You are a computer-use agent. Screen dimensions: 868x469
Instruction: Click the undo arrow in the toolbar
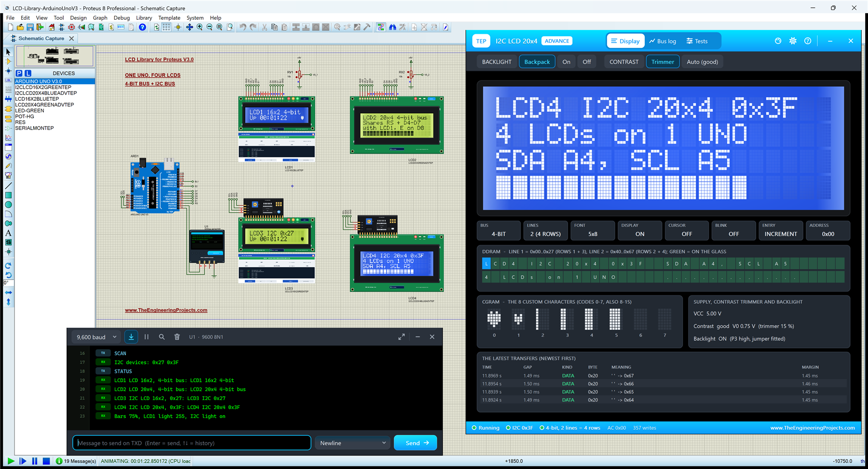(243, 27)
